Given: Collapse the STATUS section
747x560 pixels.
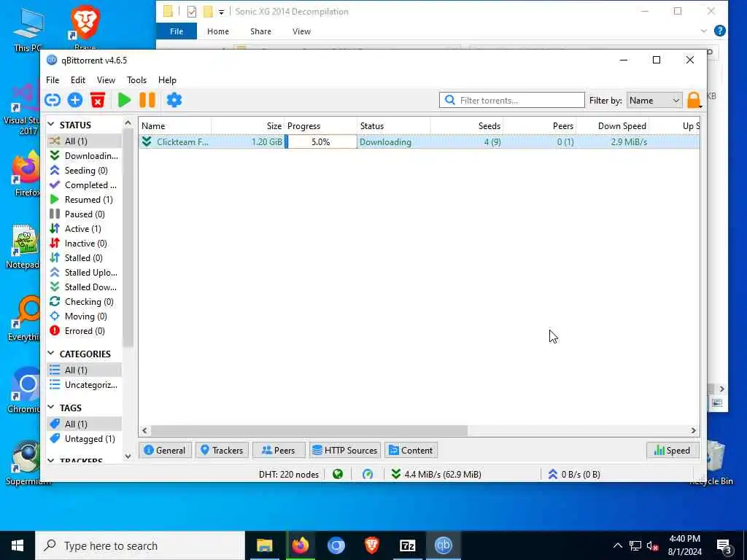Looking at the screenshot, I should (x=51, y=125).
